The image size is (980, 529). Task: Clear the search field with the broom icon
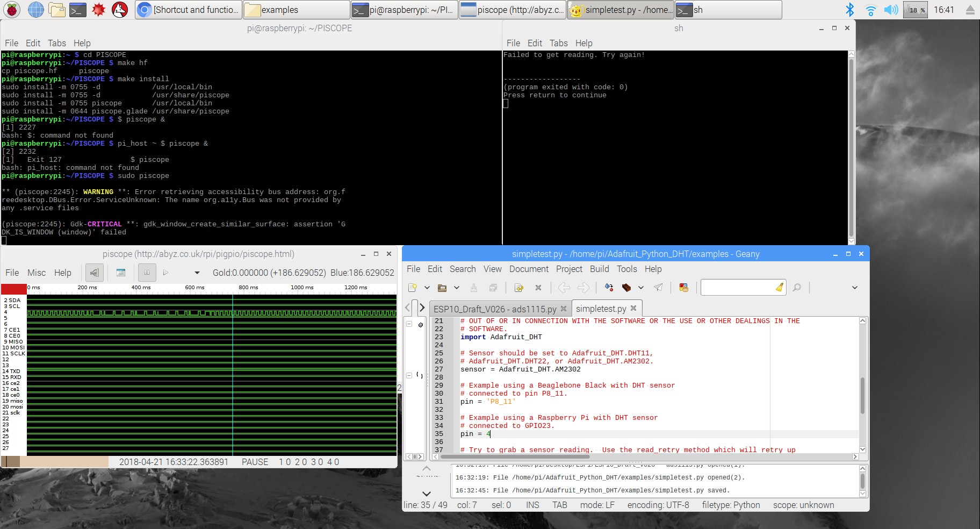[x=780, y=288]
